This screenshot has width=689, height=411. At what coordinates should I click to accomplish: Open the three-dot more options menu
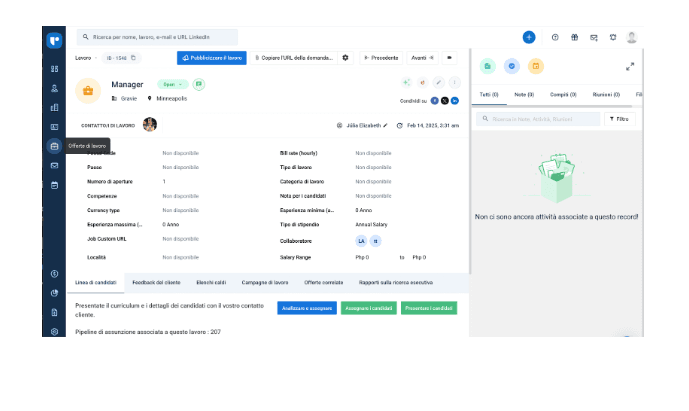[x=454, y=82]
